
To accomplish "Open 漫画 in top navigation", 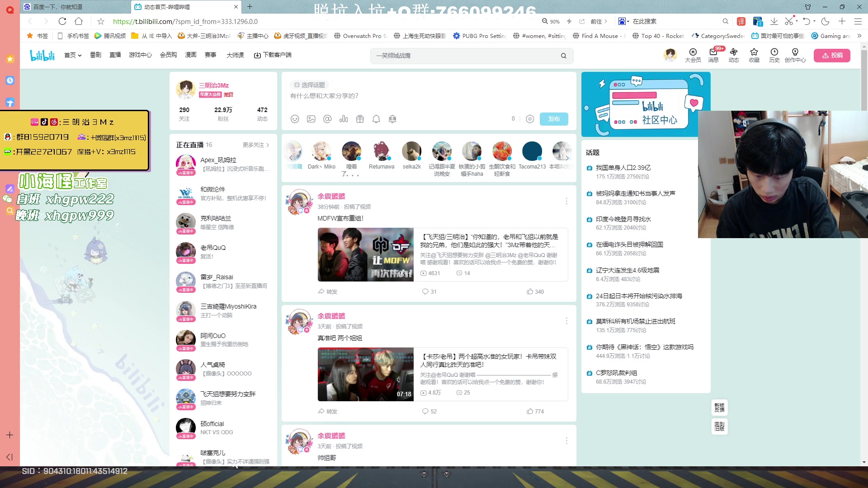I will (191, 55).
